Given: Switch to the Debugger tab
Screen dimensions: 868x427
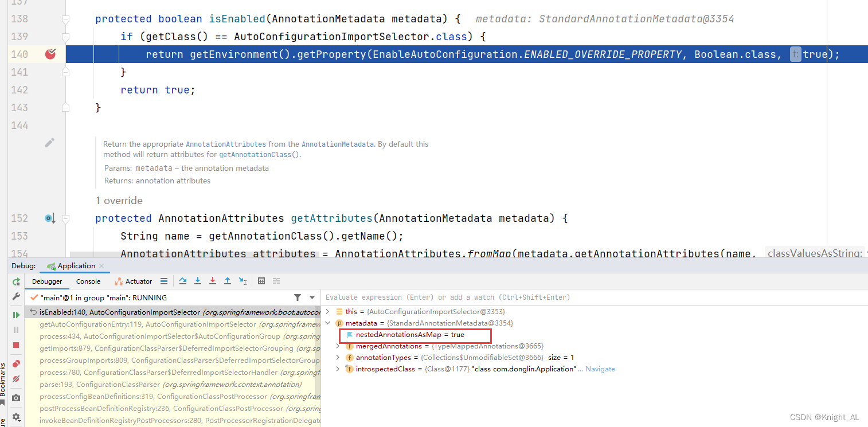Looking at the screenshot, I should 47,281.
